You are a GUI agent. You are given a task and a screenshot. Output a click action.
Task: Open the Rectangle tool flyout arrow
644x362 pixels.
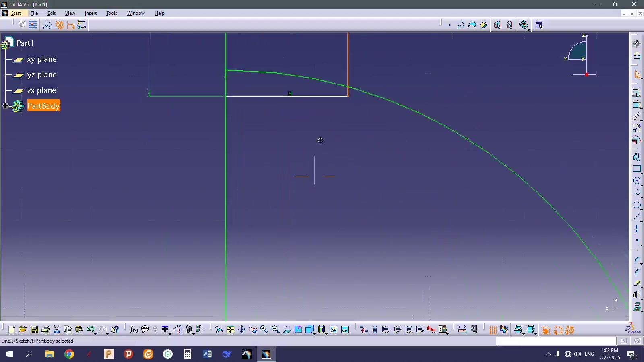[642, 173]
